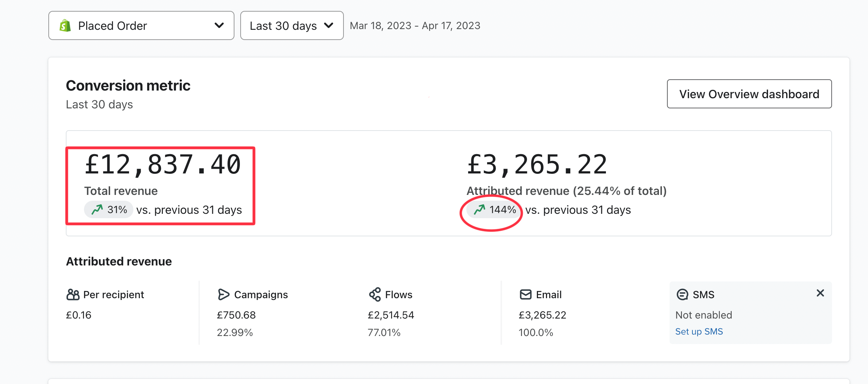Click the SMS chat bubble icon
Screen dimensions: 868x384
click(x=682, y=295)
